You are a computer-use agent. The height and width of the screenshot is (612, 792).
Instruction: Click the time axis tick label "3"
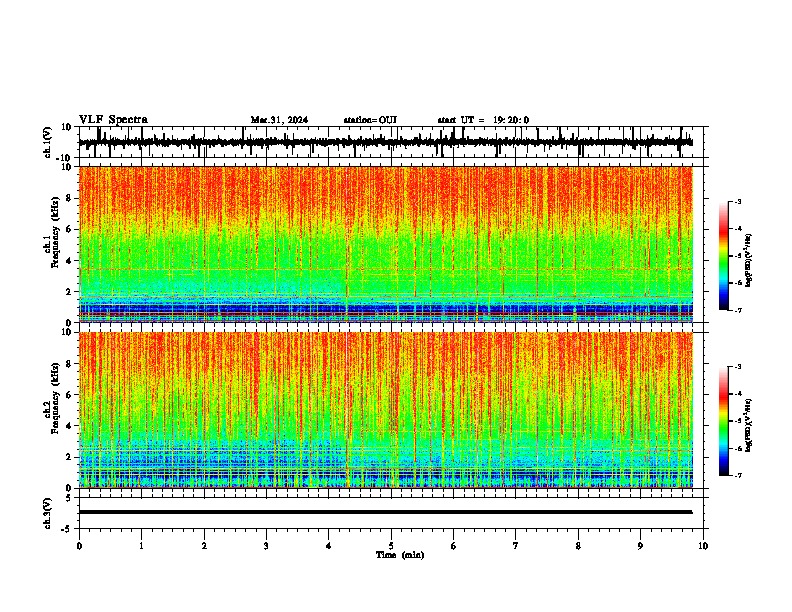(x=266, y=546)
